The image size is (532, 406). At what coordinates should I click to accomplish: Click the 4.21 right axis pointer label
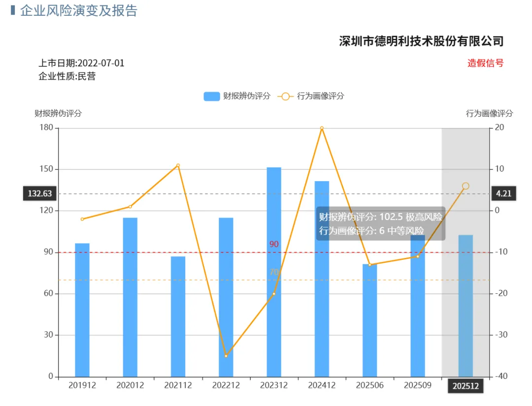[503, 193]
